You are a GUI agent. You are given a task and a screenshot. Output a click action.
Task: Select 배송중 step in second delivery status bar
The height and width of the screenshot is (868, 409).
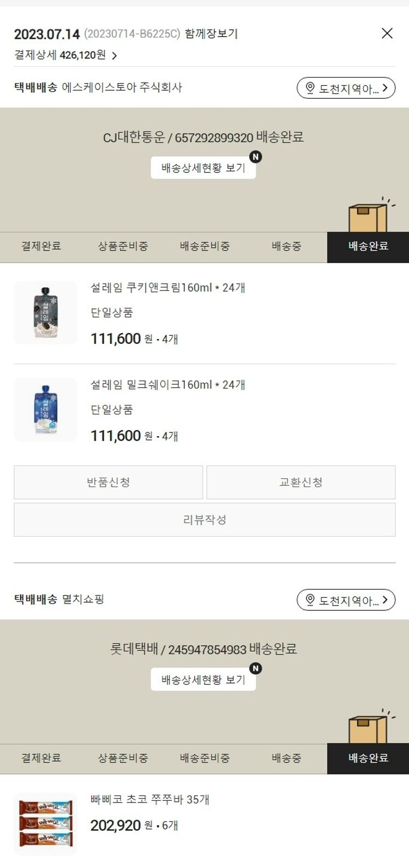coord(286,758)
